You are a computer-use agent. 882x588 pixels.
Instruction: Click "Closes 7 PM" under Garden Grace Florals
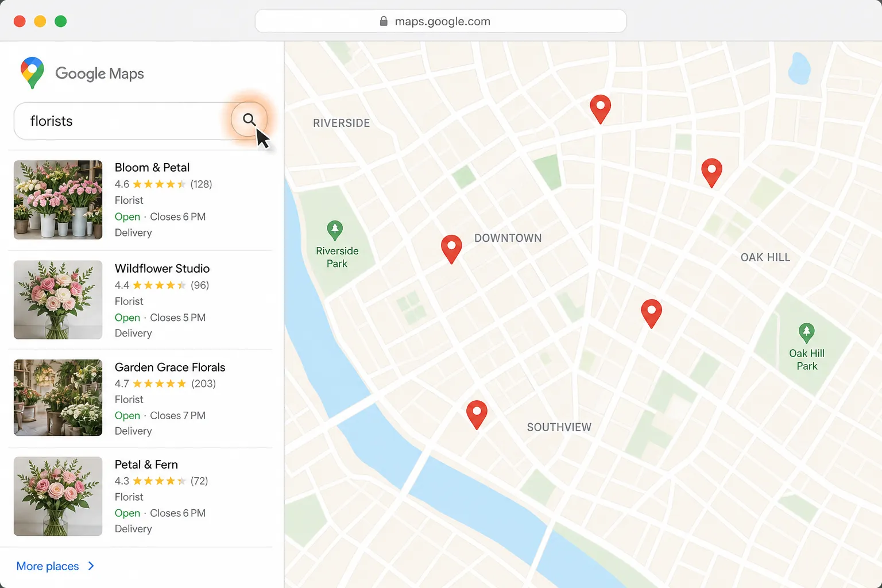[177, 416]
